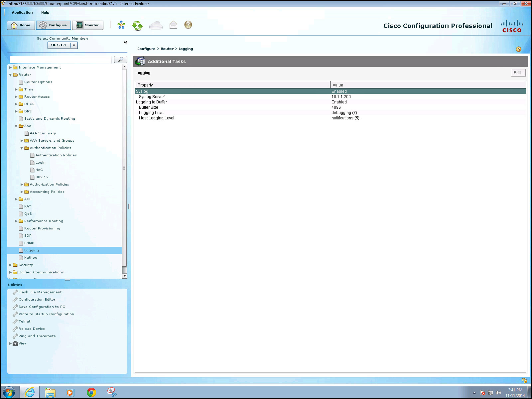Open the NAT page
Screen dimensions: 532x399
tap(28, 206)
